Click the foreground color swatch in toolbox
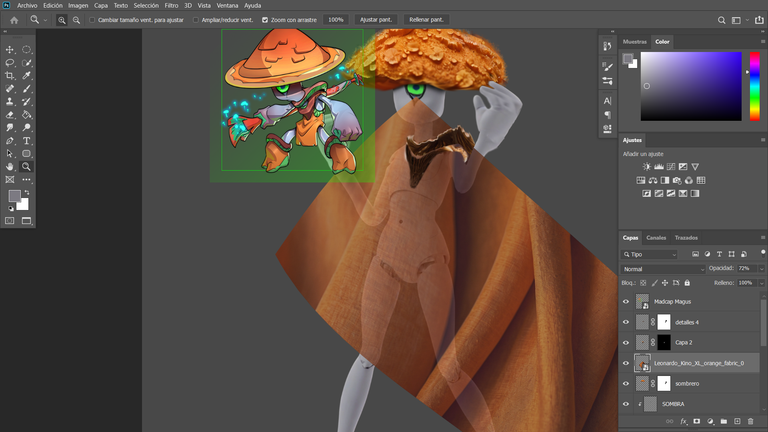The height and width of the screenshot is (432, 768). 14,196
